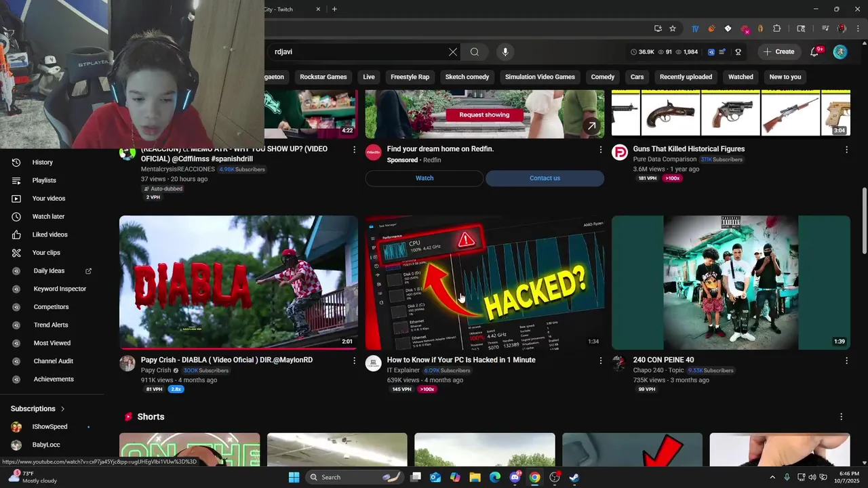Open the YouTube account avatar menu
The height and width of the screenshot is (488, 868).
point(840,52)
